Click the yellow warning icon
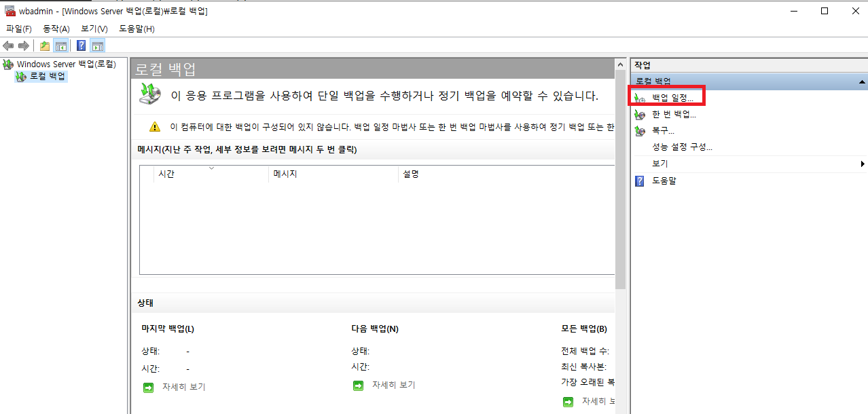868x414 pixels. click(x=155, y=126)
